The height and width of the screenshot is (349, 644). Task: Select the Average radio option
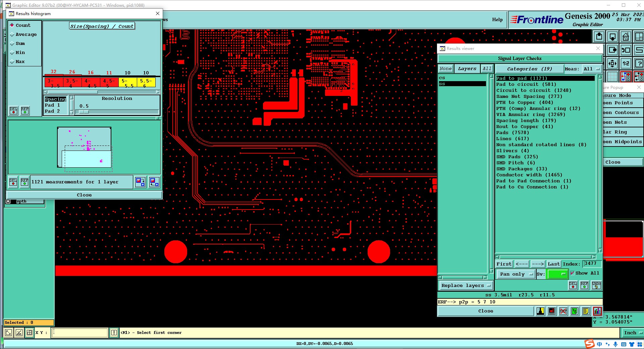[23, 35]
